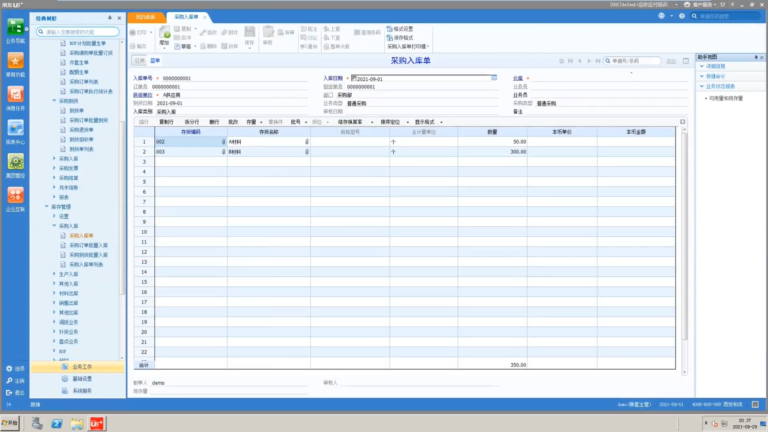Click the red U8 icon in taskbar
Image resolution: width=768 pixels, height=432 pixels.
click(96, 424)
